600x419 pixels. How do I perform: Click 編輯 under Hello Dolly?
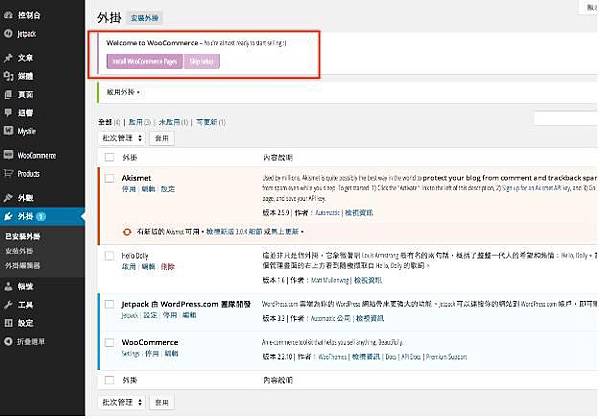148,266
